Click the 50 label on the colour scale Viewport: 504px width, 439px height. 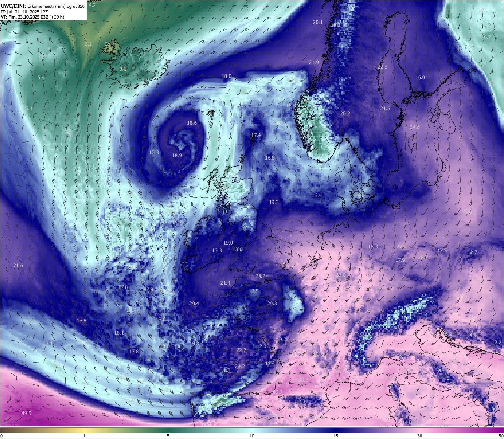pyautogui.click(x=501, y=436)
